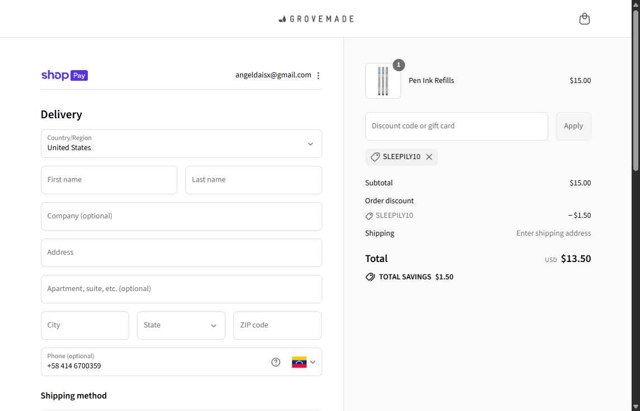Click the tag icon on SLEEPILY10 chip
Screen dimensions: 640x411
[375, 157]
